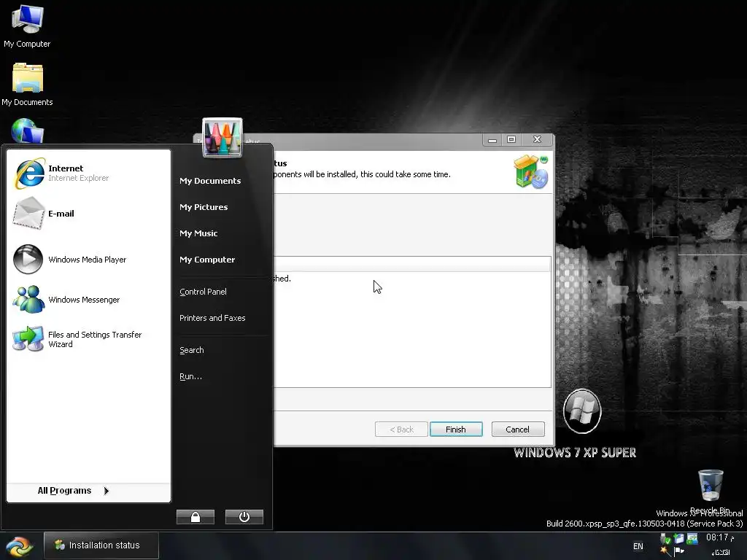The image size is (747, 560).
Task: Click the Cancel button in the installer
Action: [517, 429]
